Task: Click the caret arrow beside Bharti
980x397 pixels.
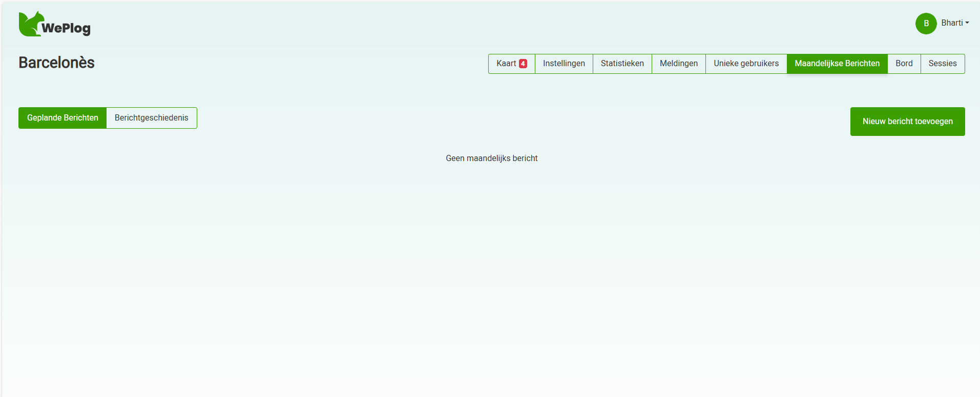Action: (967, 23)
